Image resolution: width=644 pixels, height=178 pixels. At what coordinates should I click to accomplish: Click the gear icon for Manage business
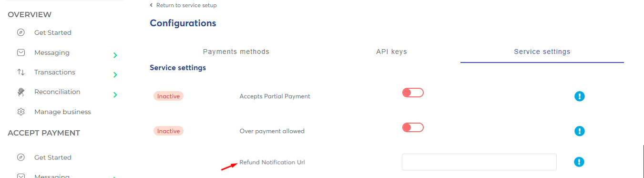pyautogui.click(x=20, y=112)
